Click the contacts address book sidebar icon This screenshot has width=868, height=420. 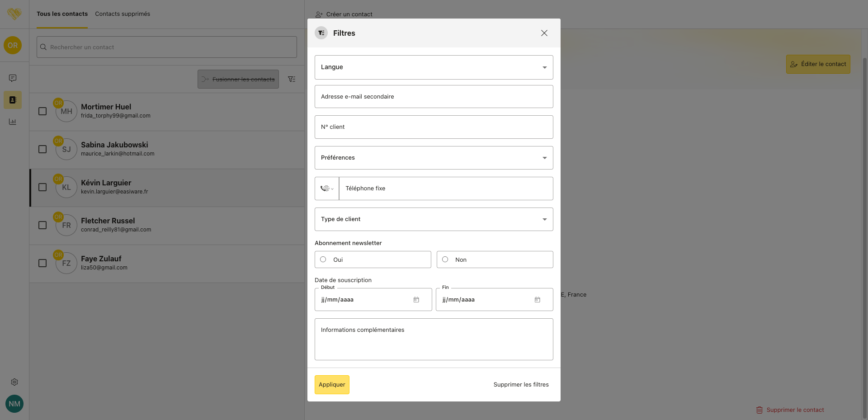(13, 100)
